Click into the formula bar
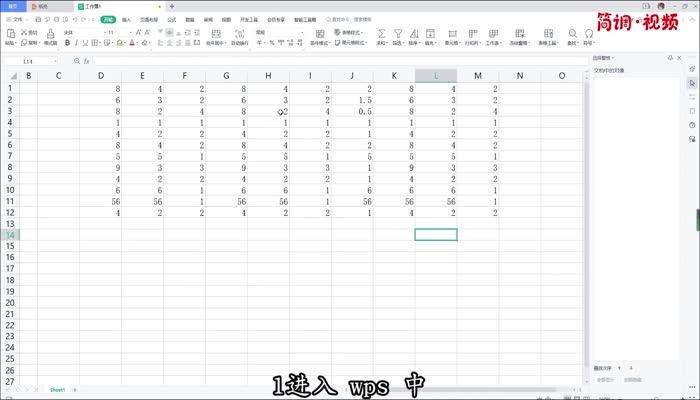 point(339,61)
